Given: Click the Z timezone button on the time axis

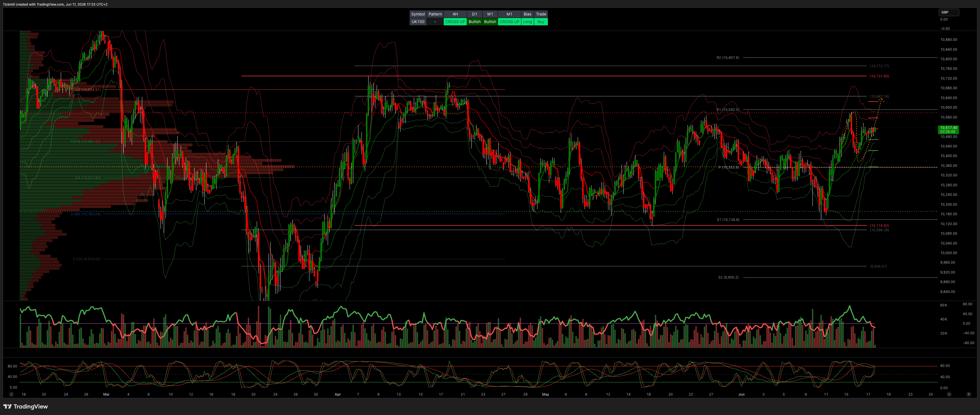Looking at the screenshot, I should point(11,394).
